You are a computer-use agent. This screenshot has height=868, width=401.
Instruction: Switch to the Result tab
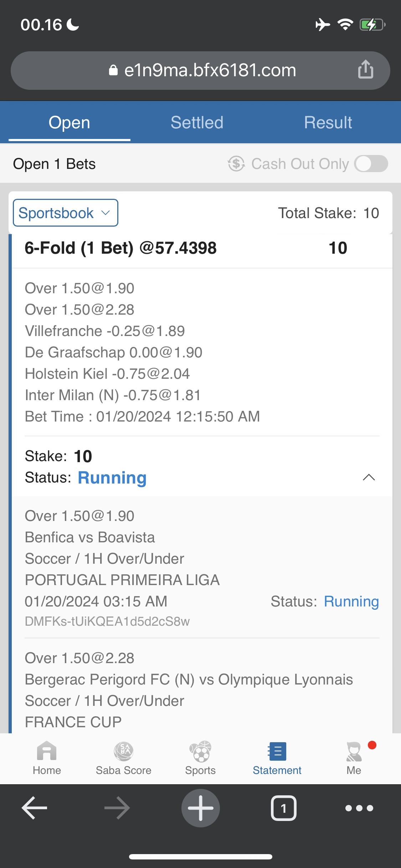328,123
